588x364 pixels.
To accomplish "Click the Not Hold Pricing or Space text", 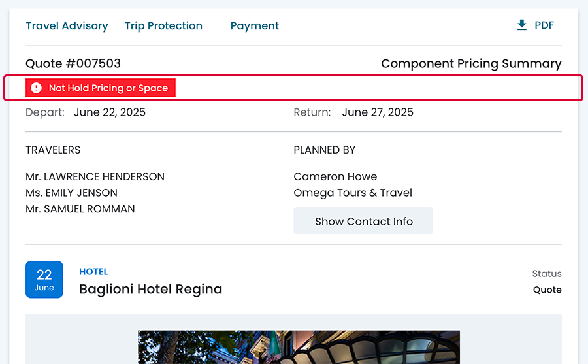I will pos(108,88).
